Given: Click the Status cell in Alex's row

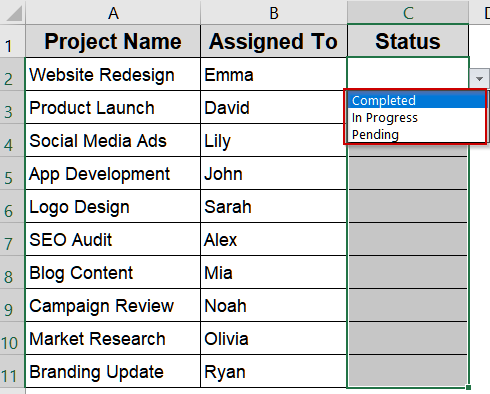Looking at the screenshot, I should pyautogui.click(x=408, y=239).
